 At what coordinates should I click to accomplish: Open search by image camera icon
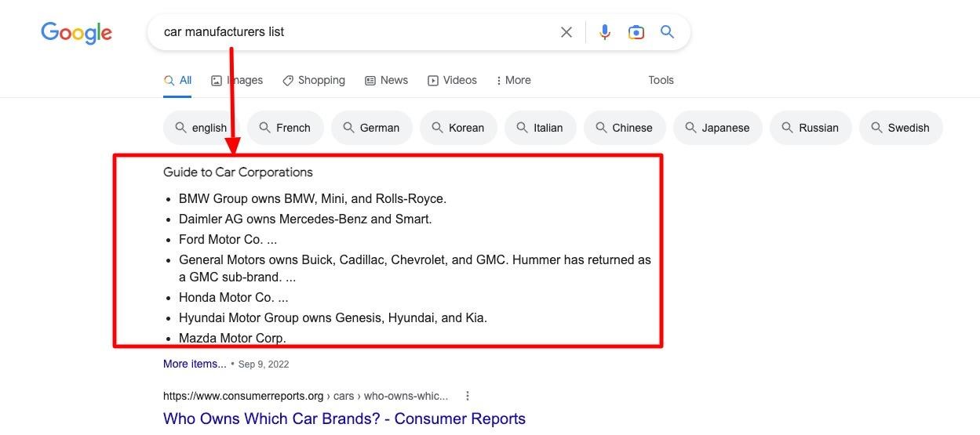[636, 32]
